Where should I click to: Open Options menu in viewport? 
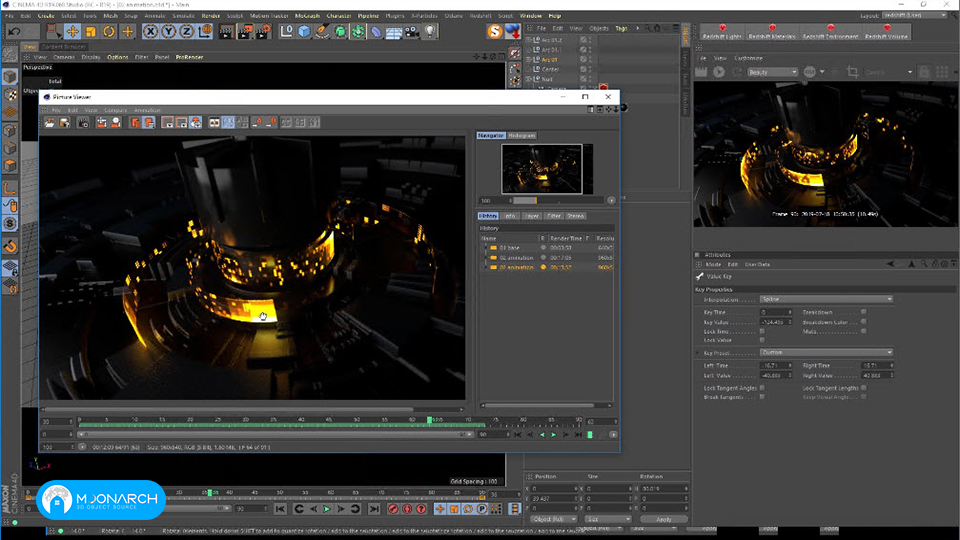click(118, 57)
